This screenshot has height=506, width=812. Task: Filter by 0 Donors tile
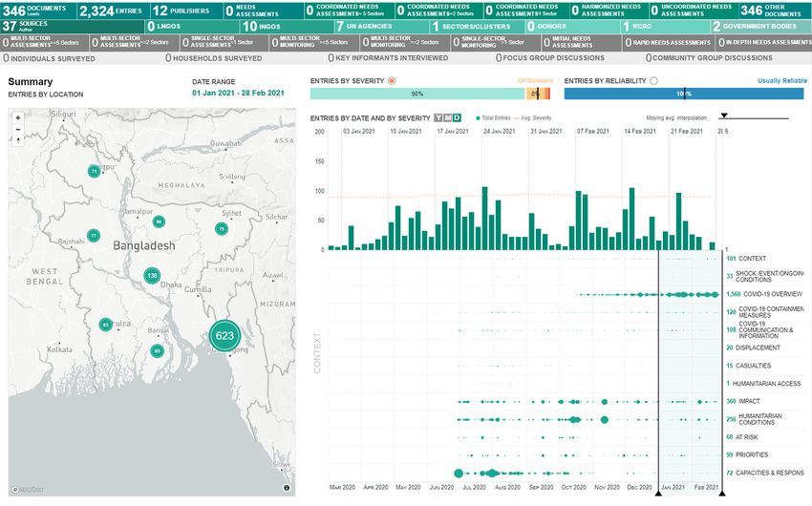pos(571,26)
